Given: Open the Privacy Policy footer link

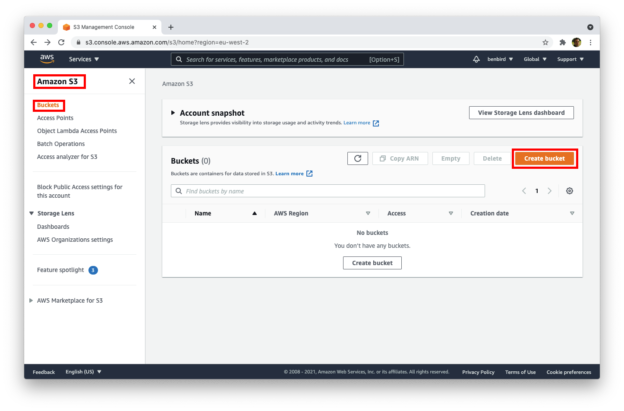Looking at the screenshot, I should [x=478, y=372].
